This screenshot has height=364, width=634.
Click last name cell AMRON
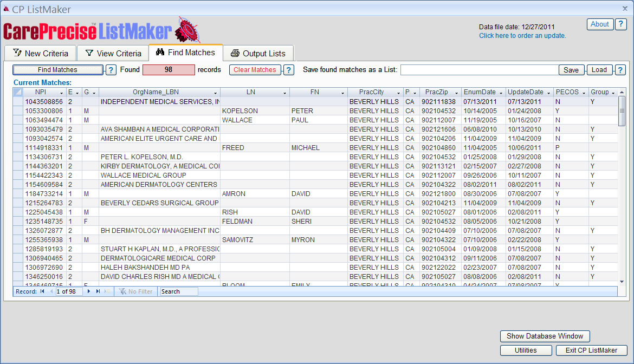click(255, 193)
